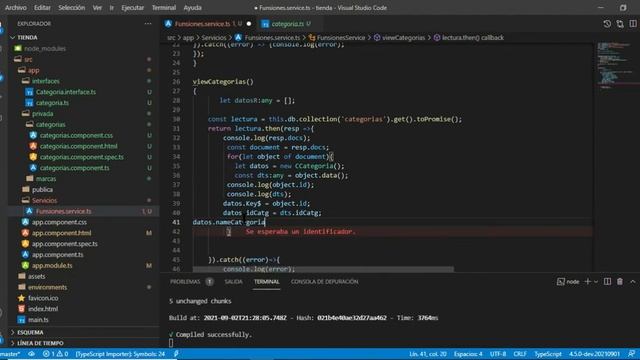This screenshot has height=360, width=640.
Task: Expand the publica folder
Action: (x=42, y=189)
